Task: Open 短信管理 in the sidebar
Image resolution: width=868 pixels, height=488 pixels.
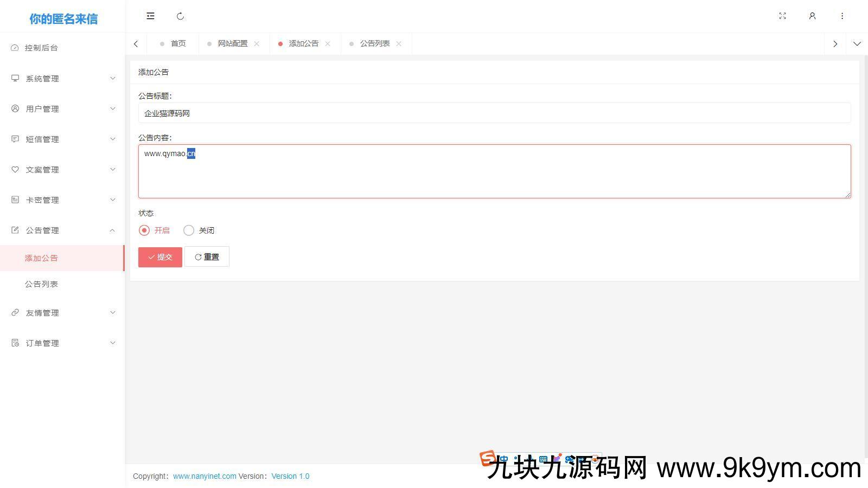Action: pos(42,139)
